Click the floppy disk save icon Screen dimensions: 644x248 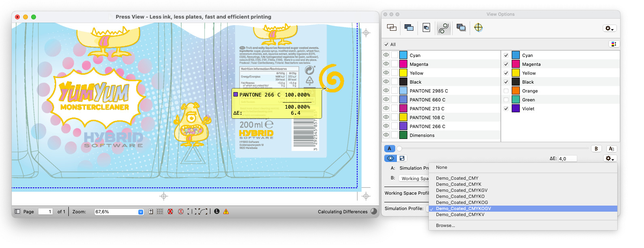(402, 158)
